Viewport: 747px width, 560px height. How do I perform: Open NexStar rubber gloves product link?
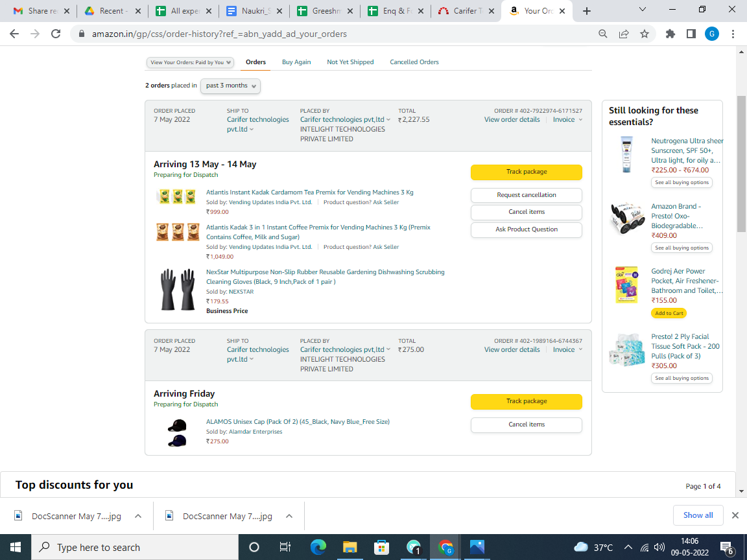click(x=326, y=277)
